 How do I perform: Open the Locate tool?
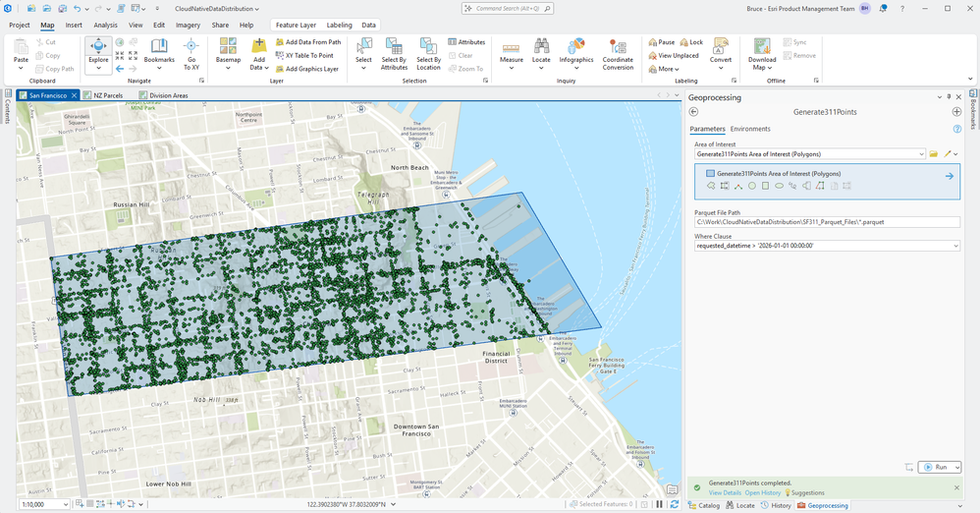click(541, 52)
